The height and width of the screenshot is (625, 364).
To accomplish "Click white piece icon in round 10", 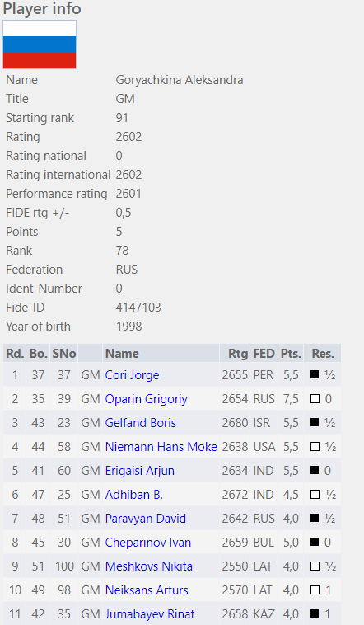I will click(x=315, y=590).
